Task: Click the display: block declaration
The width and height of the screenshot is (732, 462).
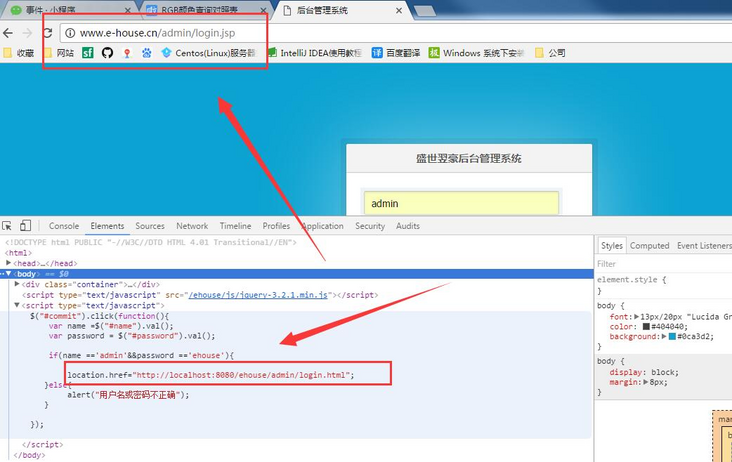Action: pyautogui.click(x=644, y=372)
